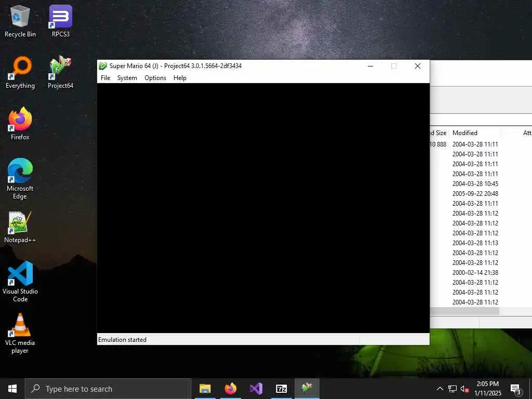Click the muted volume tray icon
Image resolution: width=532 pixels, height=399 pixels.
click(464, 389)
